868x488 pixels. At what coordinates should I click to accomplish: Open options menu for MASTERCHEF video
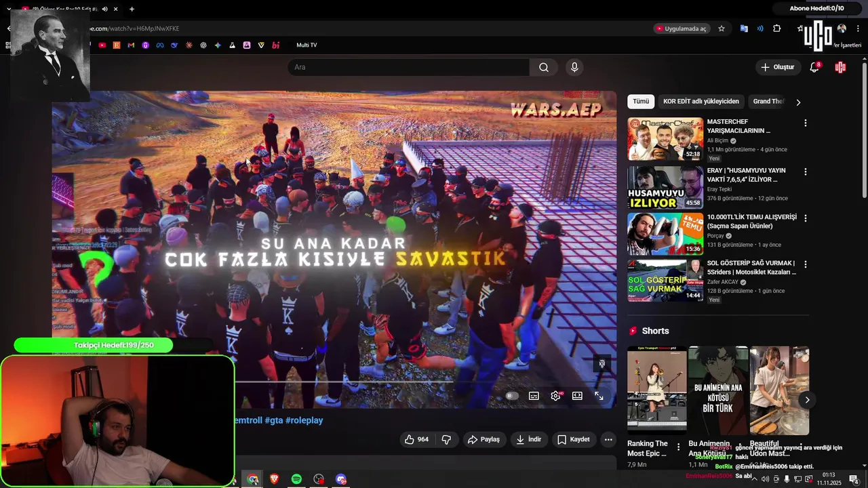tap(806, 123)
